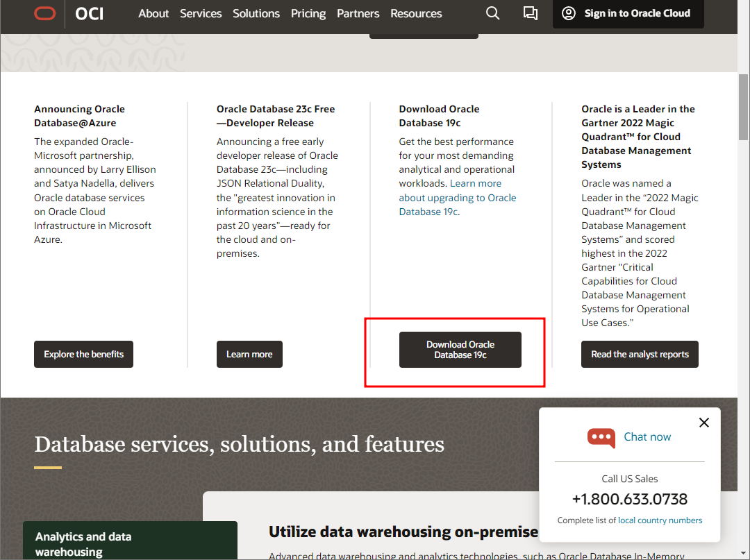Open the Services menu

[201, 13]
